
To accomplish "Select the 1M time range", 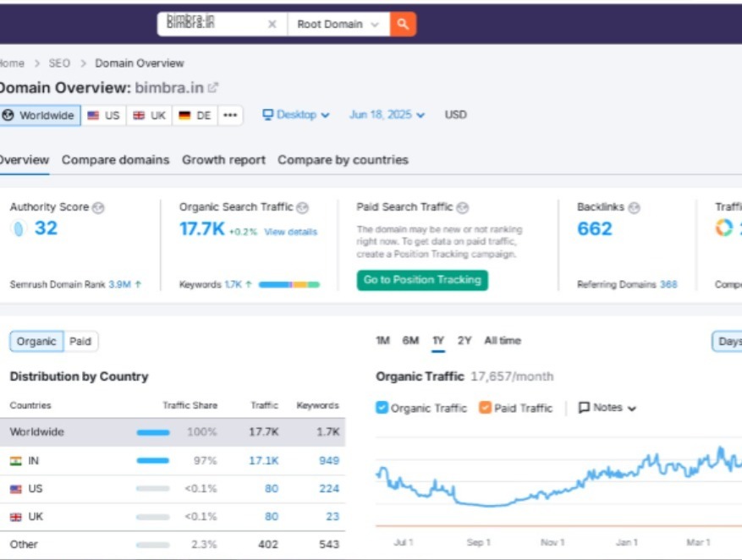I will (x=382, y=341).
